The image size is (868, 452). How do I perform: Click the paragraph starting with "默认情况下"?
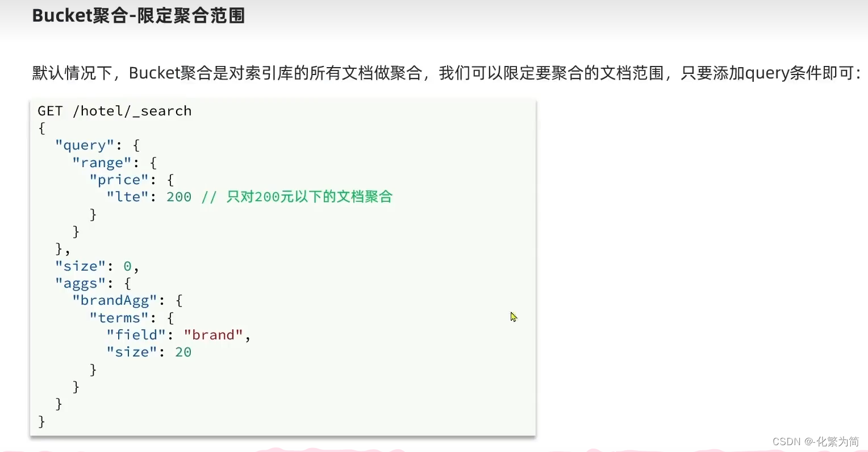tap(446, 73)
